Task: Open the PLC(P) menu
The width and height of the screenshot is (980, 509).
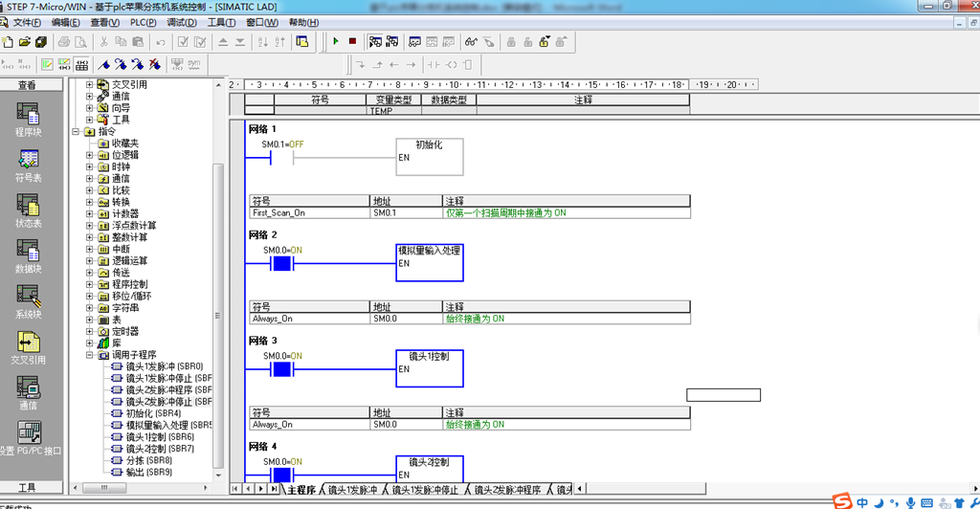Action: pyautogui.click(x=144, y=22)
